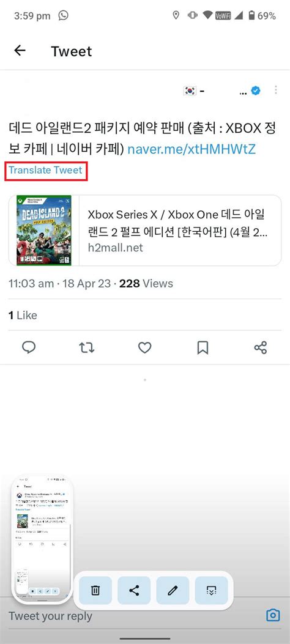Tap the retweet icon
Image resolution: width=290 pixels, height=644 pixels.
pyautogui.click(x=87, y=348)
